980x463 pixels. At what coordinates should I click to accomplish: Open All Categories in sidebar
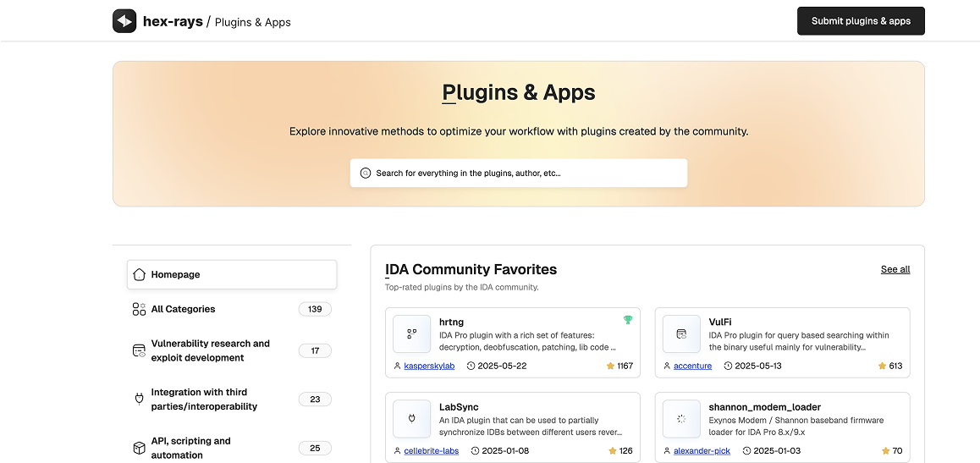(x=232, y=309)
